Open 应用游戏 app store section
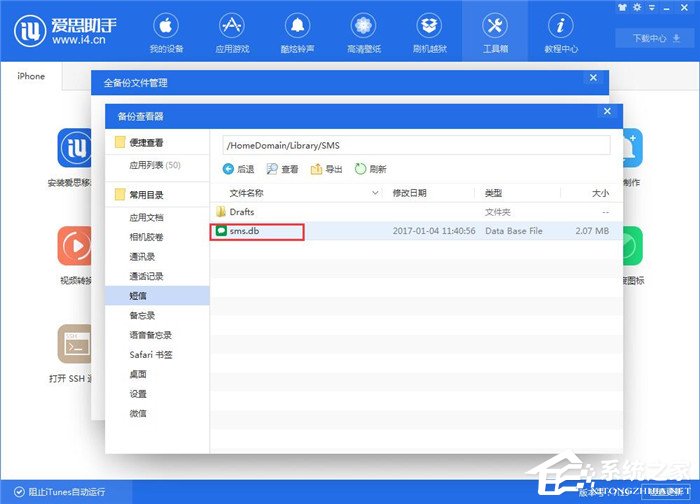Image resolution: width=700 pixels, height=504 pixels. (x=232, y=33)
